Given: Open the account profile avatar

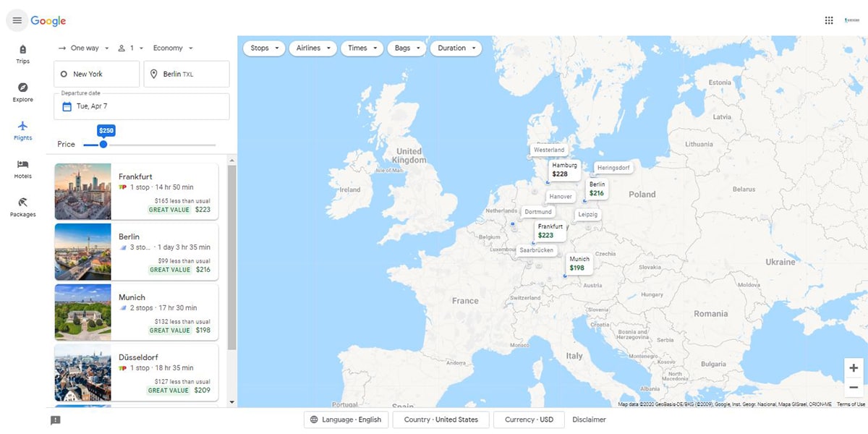Looking at the screenshot, I should pyautogui.click(x=851, y=20).
